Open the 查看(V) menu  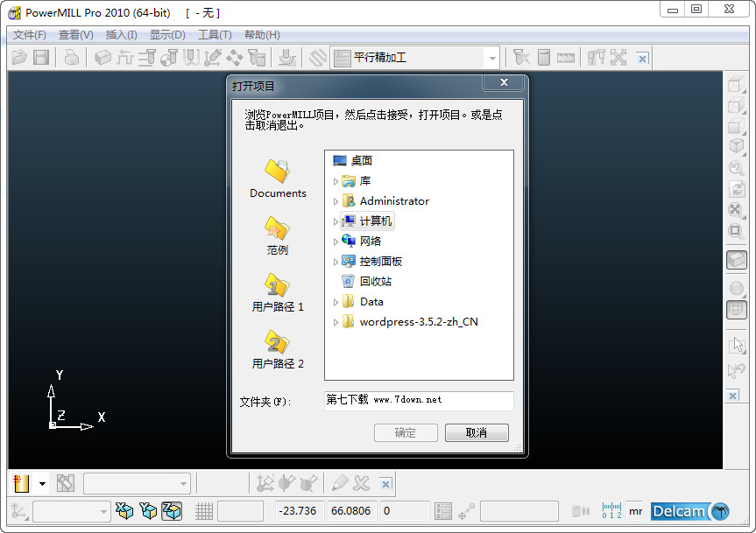point(75,35)
